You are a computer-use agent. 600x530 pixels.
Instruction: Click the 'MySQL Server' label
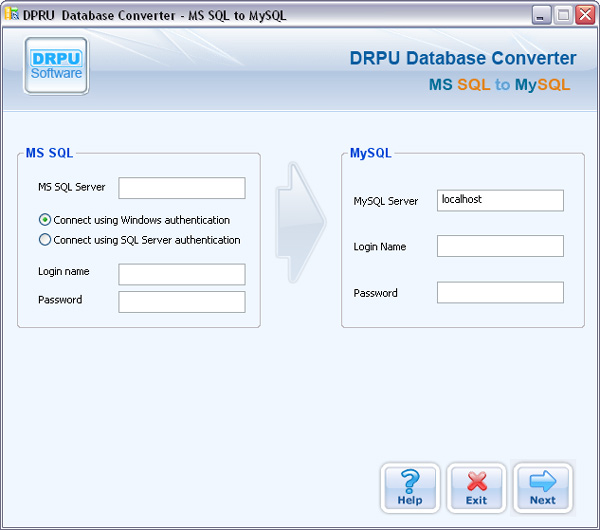[x=386, y=201]
